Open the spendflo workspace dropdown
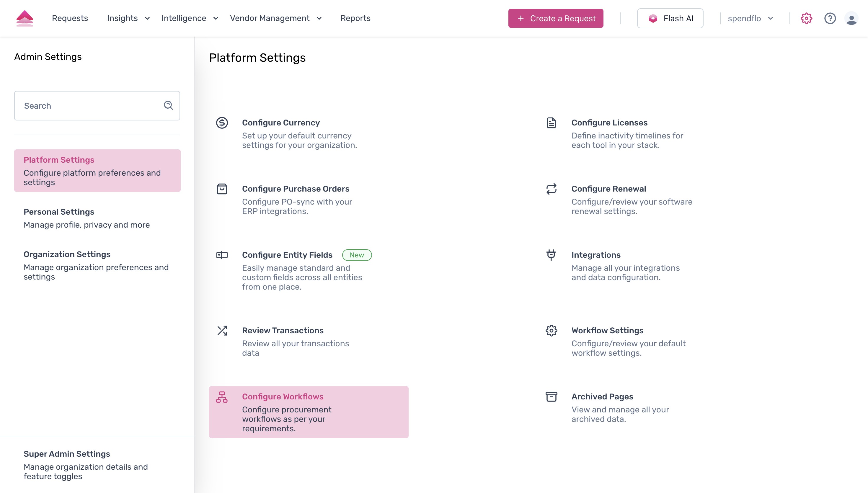This screenshot has height=493, width=868. point(750,18)
